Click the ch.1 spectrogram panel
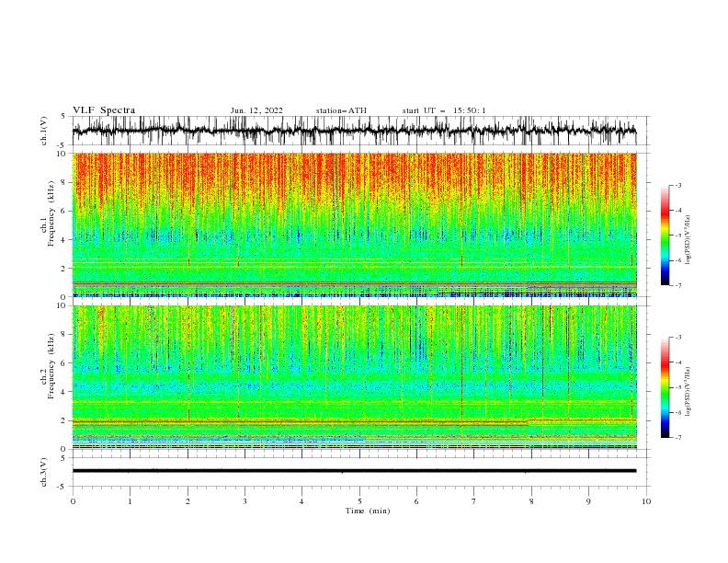The image size is (728, 563). tap(354, 224)
